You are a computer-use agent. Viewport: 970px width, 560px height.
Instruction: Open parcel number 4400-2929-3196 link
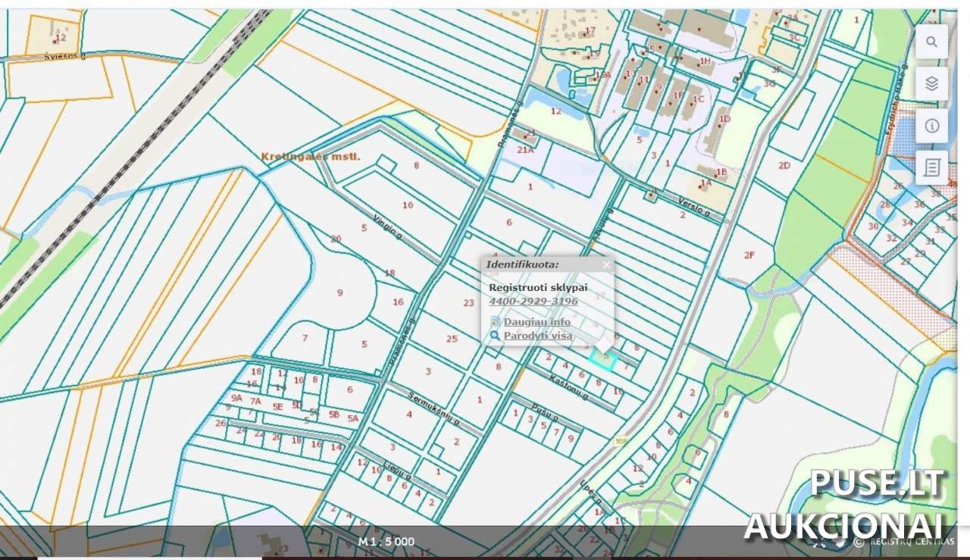click(533, 301)
